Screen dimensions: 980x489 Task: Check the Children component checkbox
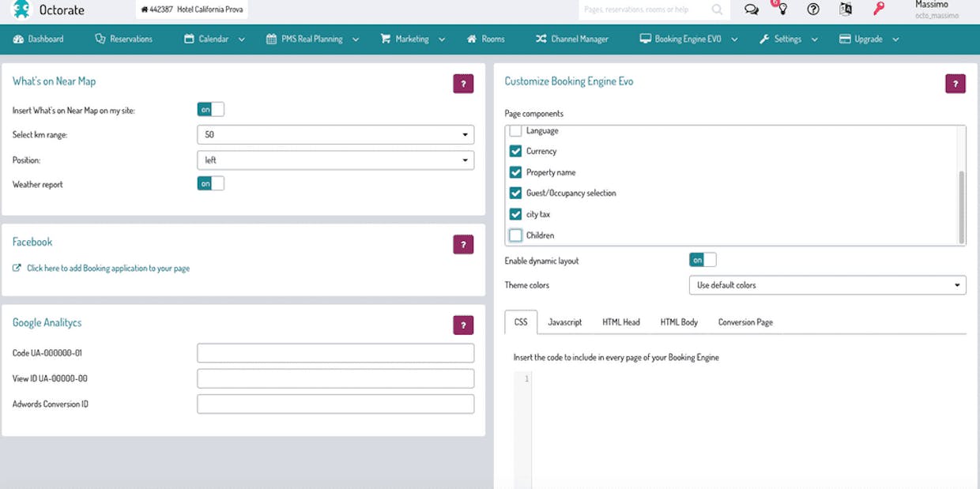[x=516, y=235]
